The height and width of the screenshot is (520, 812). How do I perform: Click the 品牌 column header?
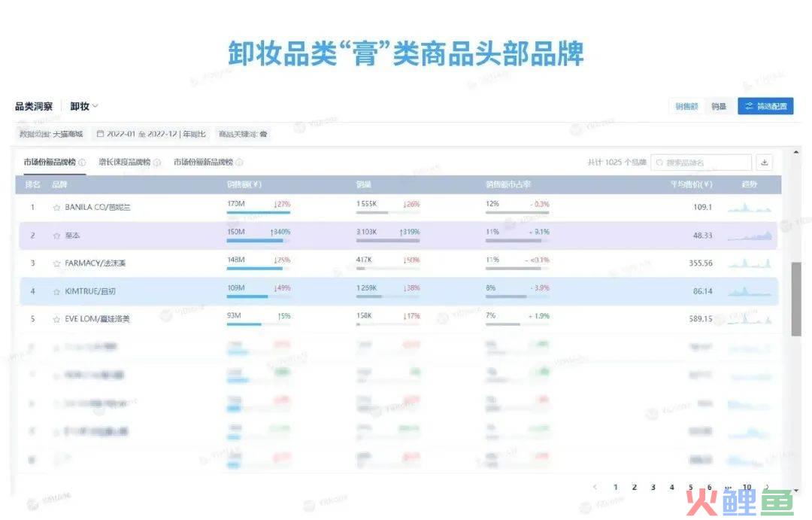59,184
